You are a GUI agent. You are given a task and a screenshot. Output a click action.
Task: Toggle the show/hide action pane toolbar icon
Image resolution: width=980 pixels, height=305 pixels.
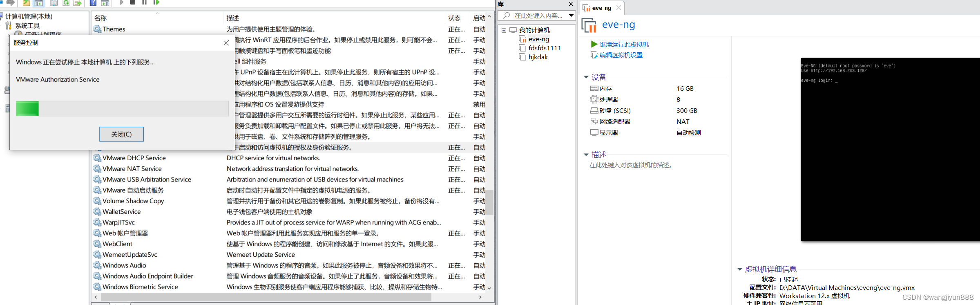(x=105, y=2)
